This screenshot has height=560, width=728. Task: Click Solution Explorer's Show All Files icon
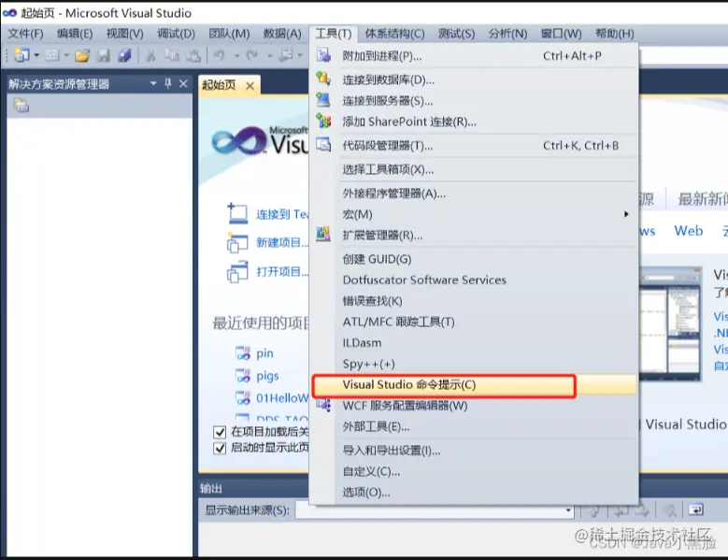(x=21, y=106)
